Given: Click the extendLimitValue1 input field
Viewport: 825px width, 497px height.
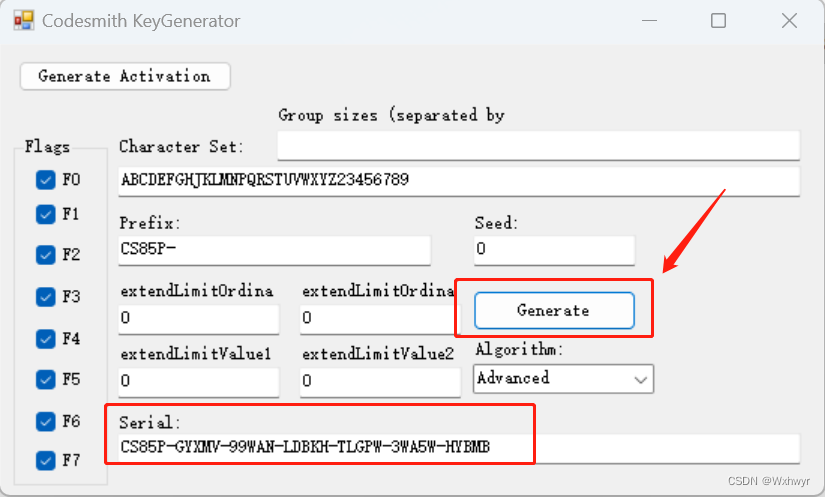Looking at the screenshot, I should [199, 382].
